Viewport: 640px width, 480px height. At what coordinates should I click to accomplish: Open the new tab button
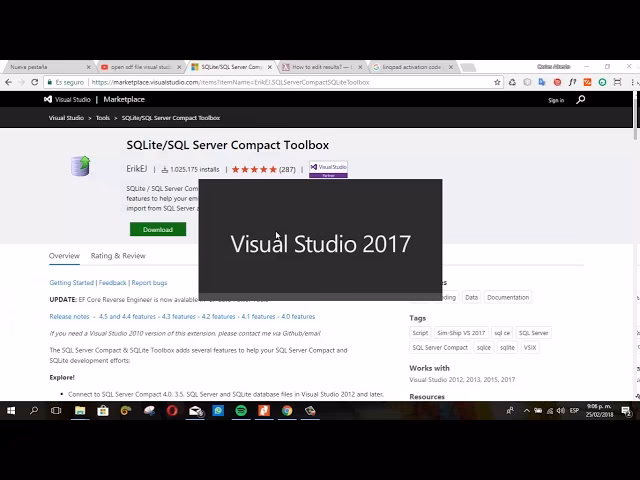(468, 67)
